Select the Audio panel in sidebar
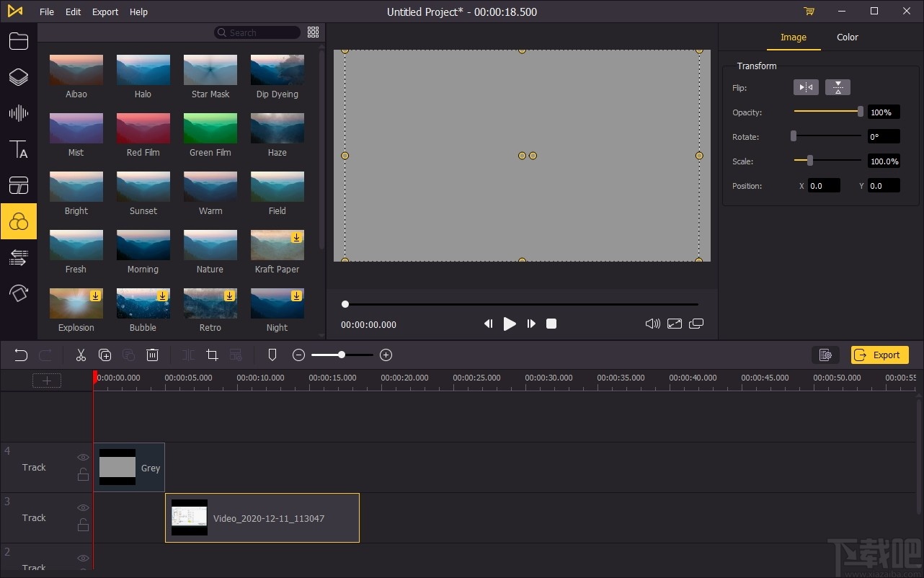The image size is (924, 578). click(19, 113)
